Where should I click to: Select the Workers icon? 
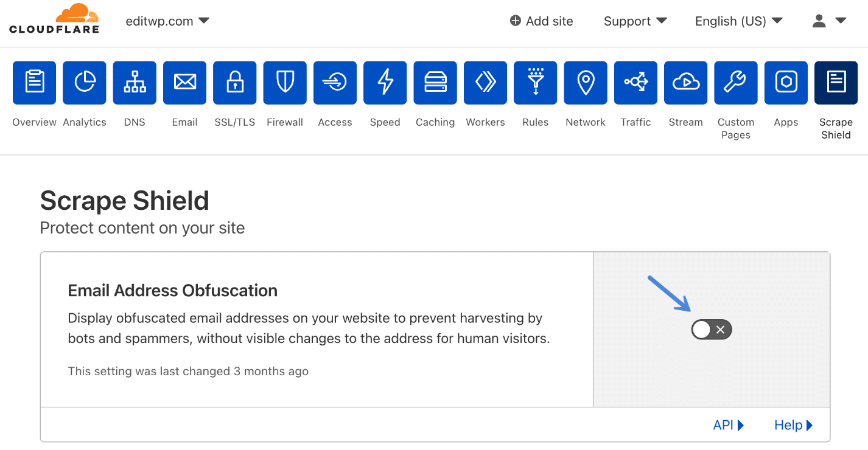coord(485,82)
